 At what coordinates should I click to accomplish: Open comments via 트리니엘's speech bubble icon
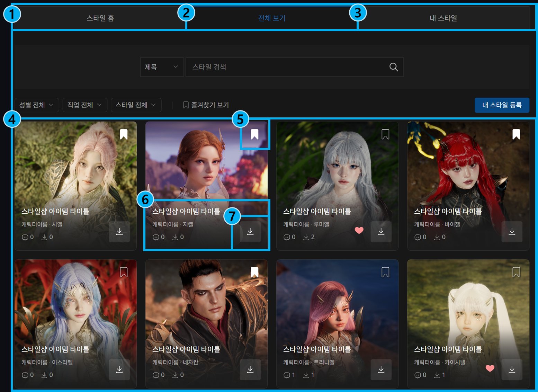[x=287, y=375]
